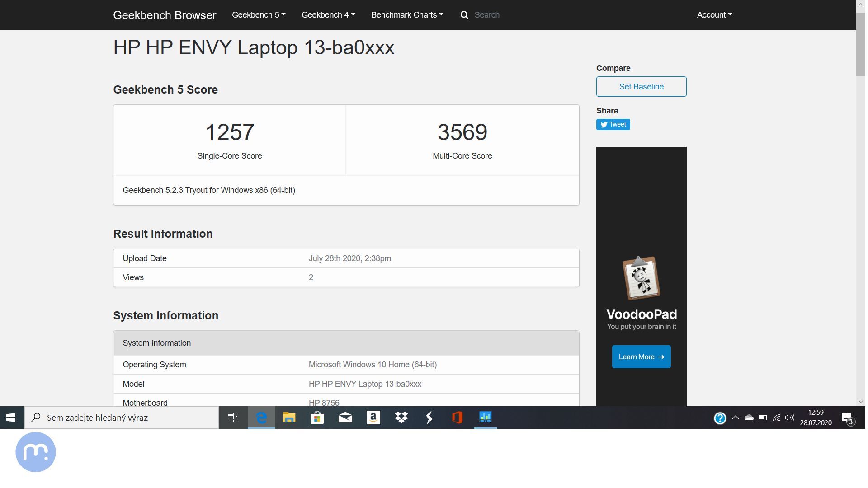Viewport: 868px width, 488px height.
Task: Click the taskbar search input box
Action: point(122,418)
